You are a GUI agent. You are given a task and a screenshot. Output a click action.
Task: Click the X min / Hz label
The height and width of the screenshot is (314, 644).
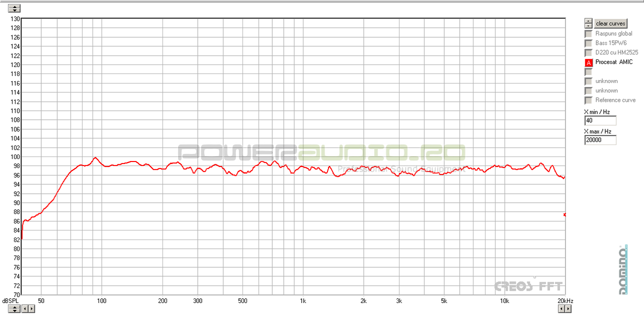click(x=597, y=112)
